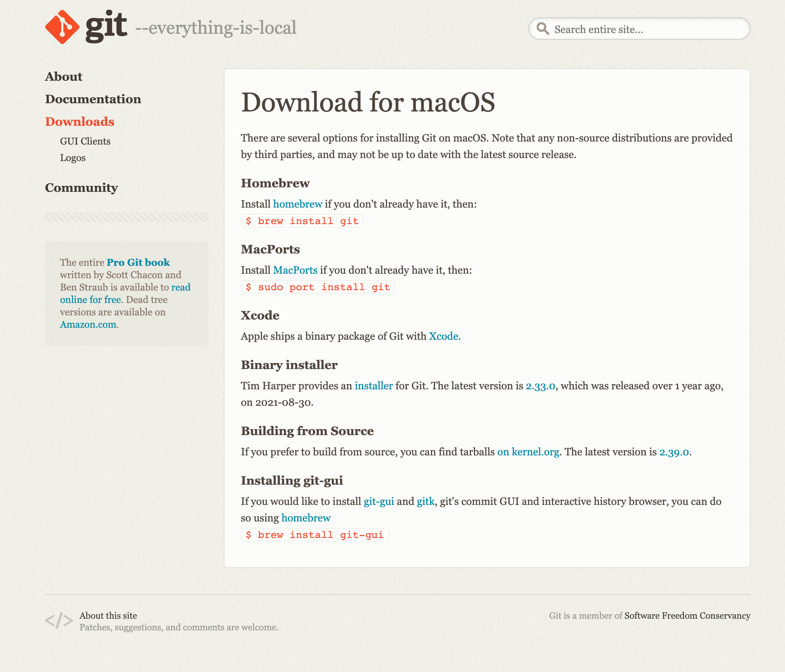
Task: Click the read online for free link
Action: click(125, 293)
